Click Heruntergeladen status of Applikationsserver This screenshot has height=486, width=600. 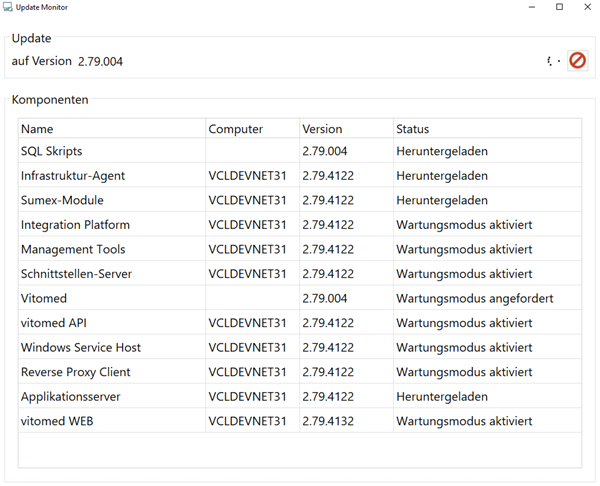tap(442, 396)
